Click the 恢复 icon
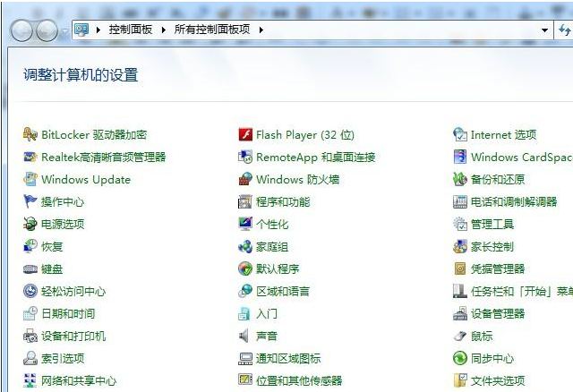Image resolution: width=573 pixels, height=392 pixels. point(30,247)
